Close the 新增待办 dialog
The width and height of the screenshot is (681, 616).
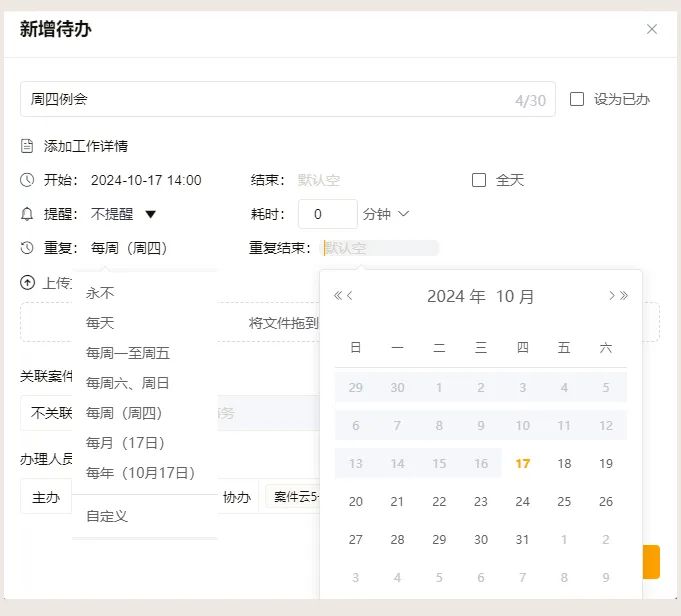click(652, 29)
